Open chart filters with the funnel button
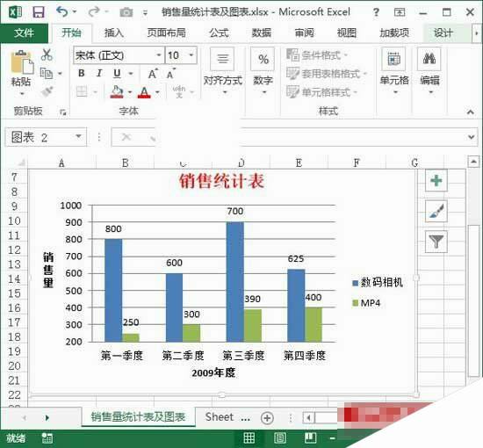Screen dimensions: 483x448 [436, 242]
